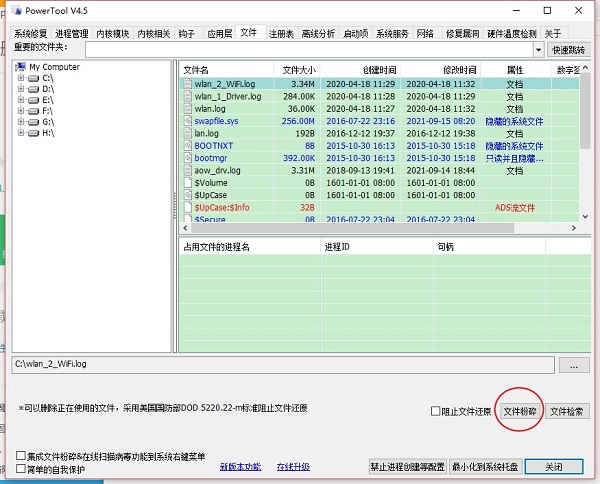Click the file path input field
The width and height of the screenshot is (600, 484).
click(x=280, y=366)
